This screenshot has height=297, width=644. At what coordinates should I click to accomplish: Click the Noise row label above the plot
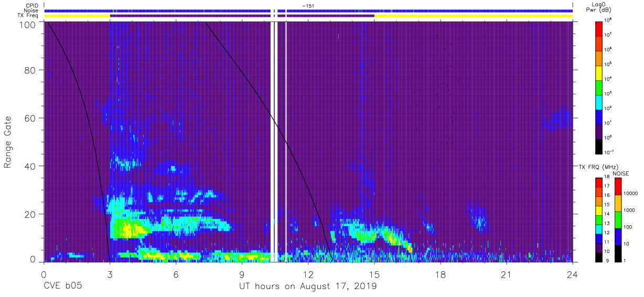(32, 10)
